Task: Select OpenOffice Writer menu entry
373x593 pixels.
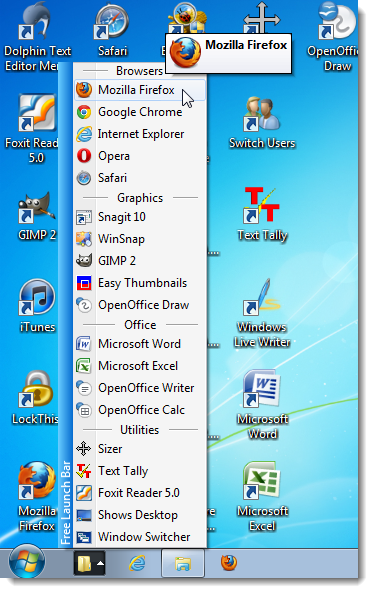Action: pyautogui.click(x=140, y=388)
